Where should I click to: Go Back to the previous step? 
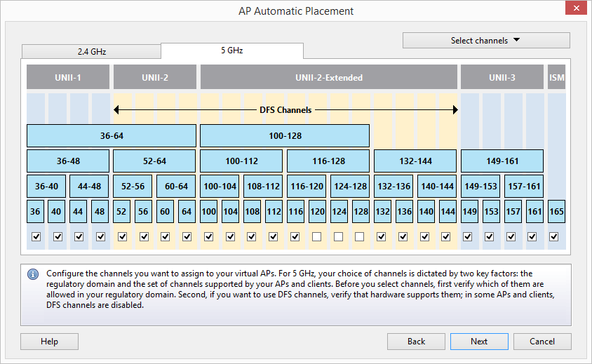click(x=416, y=342)
